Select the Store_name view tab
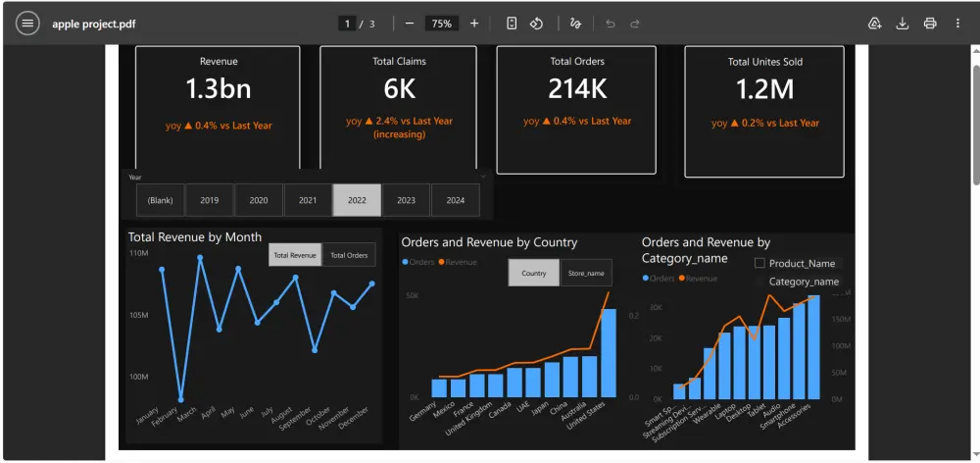This screenshot has width=980, height=463. [x=586, y=273]
